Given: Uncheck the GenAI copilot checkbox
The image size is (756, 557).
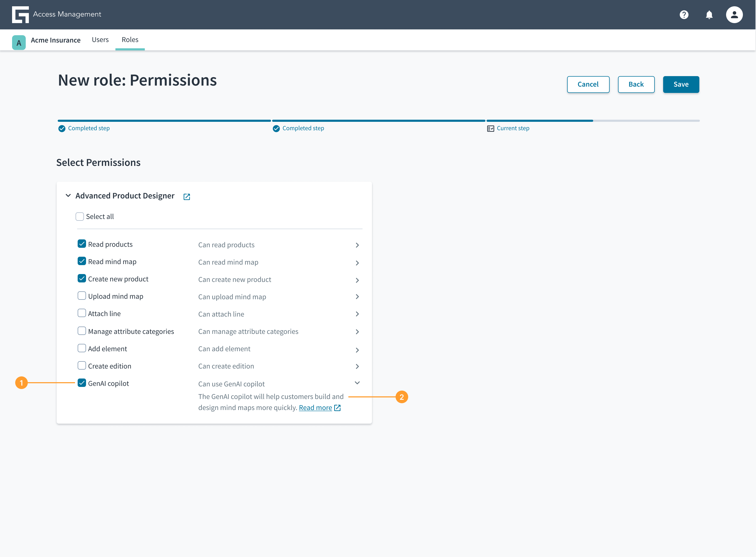Looking at the screenshot, I should coord(82,383).
